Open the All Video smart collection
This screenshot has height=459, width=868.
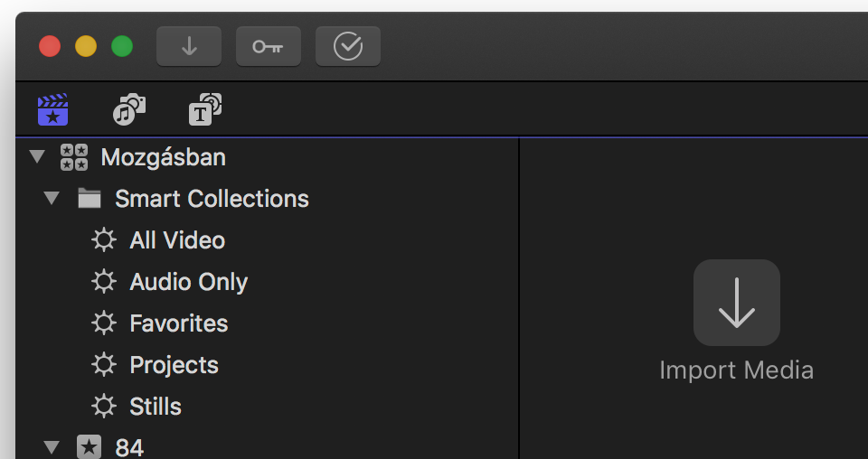(177, 240)
